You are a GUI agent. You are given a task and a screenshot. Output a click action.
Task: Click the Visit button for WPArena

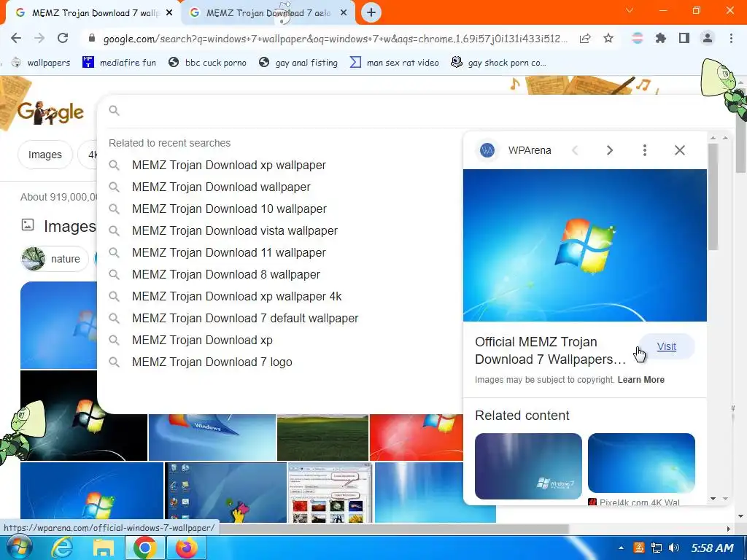click(666, 346)
